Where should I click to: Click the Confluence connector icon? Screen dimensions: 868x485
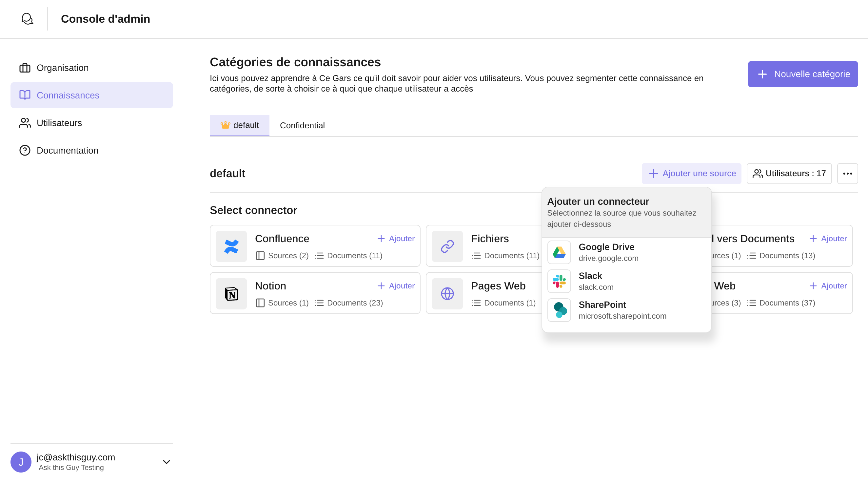tap(231, 246)
